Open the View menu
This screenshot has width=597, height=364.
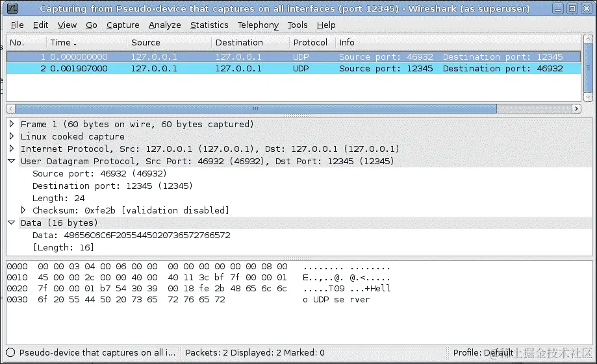[x=67, y=25]
